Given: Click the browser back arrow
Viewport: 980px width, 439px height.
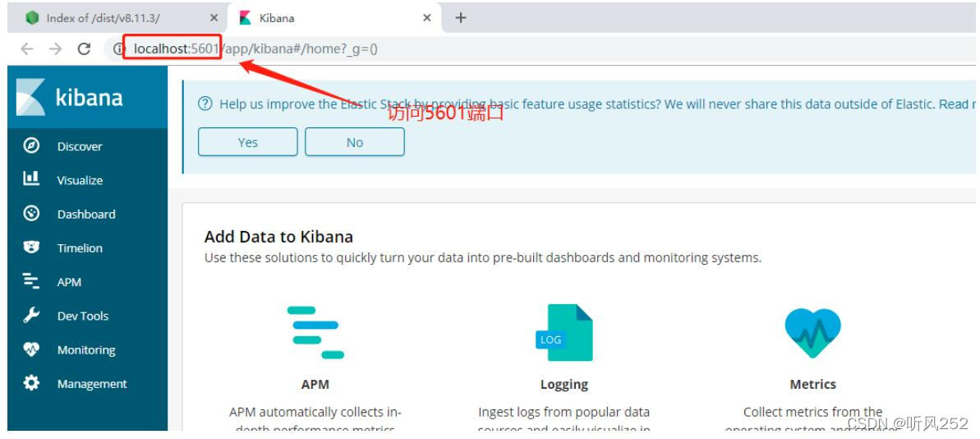Looking at the screenshot, I should click(26, 49).
